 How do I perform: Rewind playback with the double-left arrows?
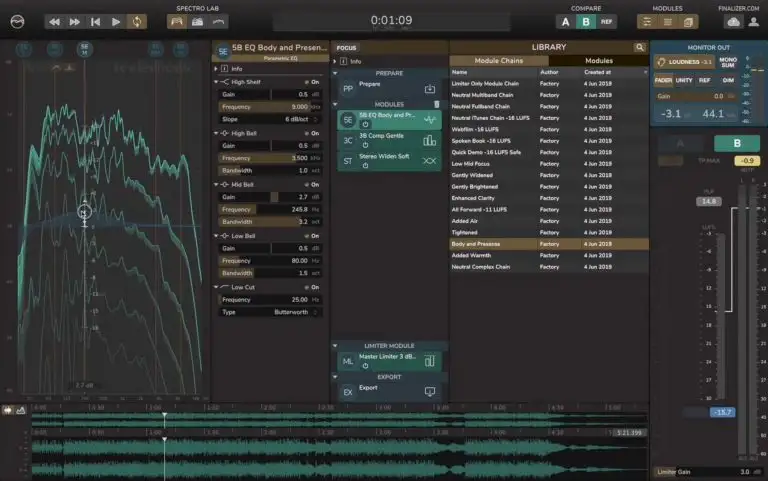click(54, 22)
